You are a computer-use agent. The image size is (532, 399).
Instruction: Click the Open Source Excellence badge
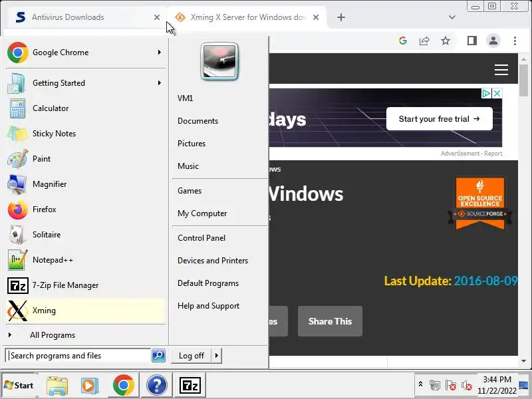coord(479,203)
